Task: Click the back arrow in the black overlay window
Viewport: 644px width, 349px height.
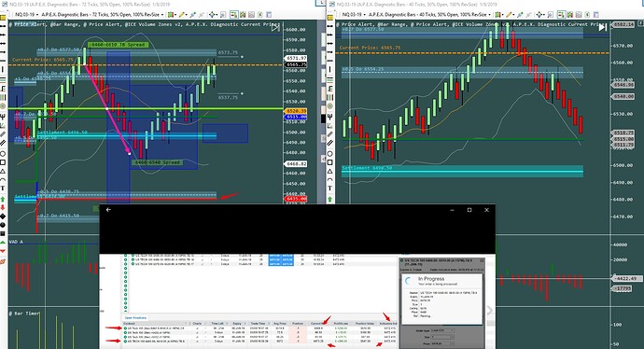Action: coord(108,210)
